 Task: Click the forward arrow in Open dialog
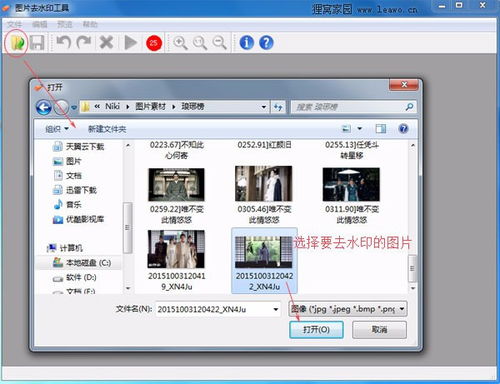click(61, 107)
